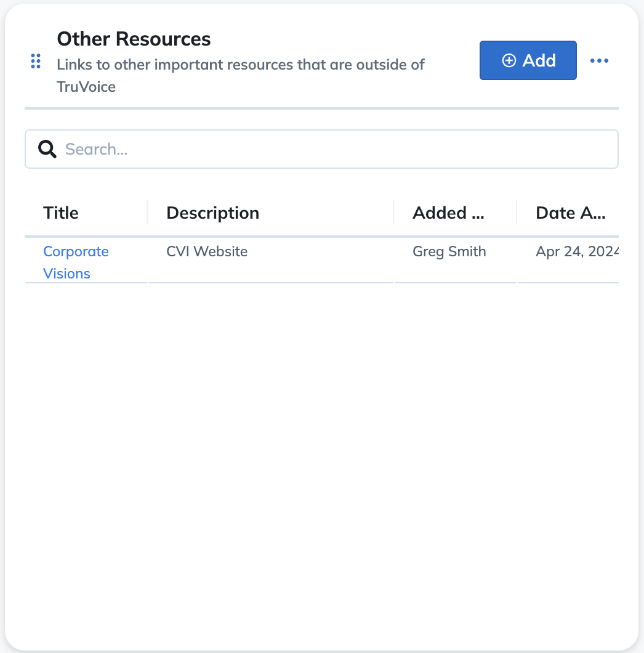Select the Greg Smith cell
The width and height of the screenshot is (644, 653).
click(x=449, y=251)
